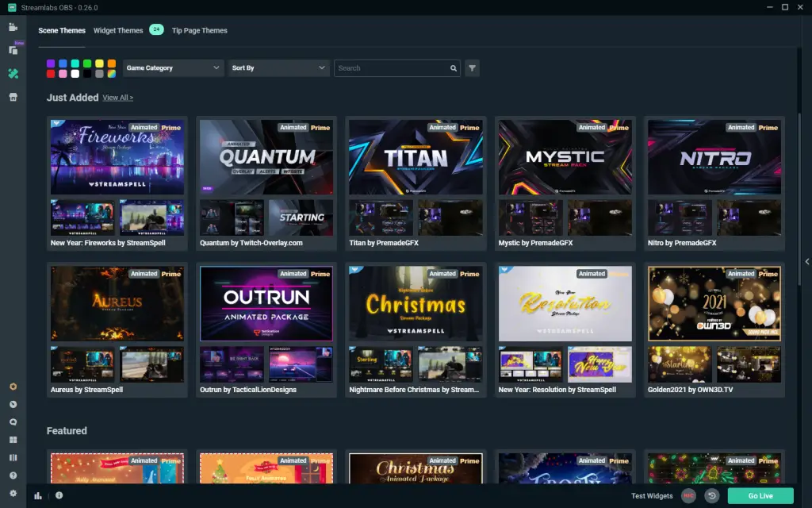Click the 'Golden2021 by OWN3D.TV' title
The image size is (812, 508).
click(x=691, y=389)
